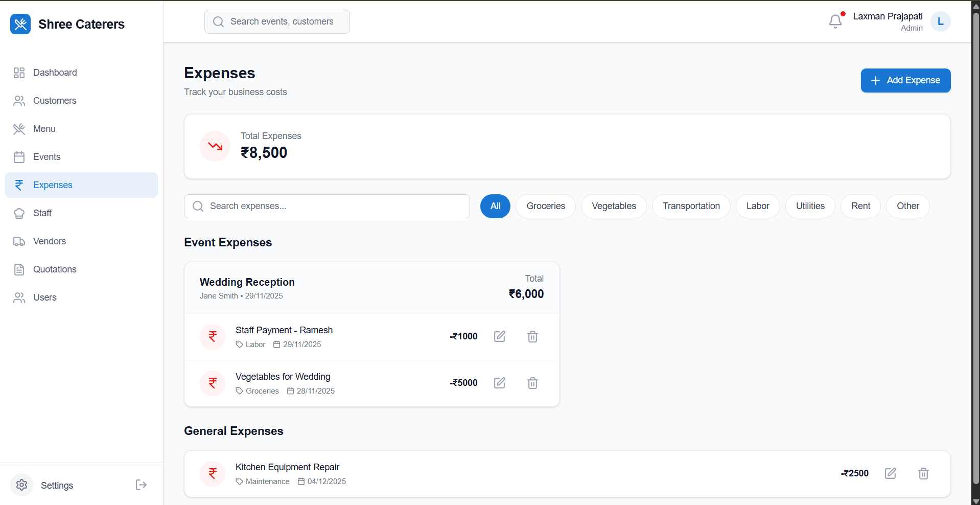This screenshot has width=980, height=505.
Task: Click inside the Search expenses field
Action: click(x=327, y=206)
